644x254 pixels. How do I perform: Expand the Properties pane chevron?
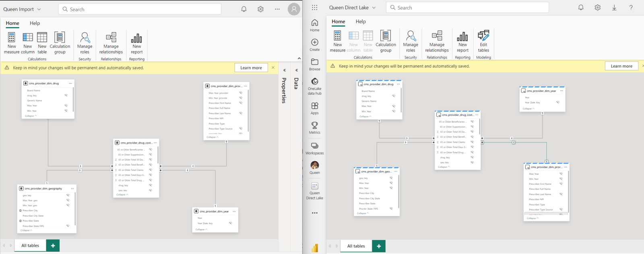click(284, 70)
